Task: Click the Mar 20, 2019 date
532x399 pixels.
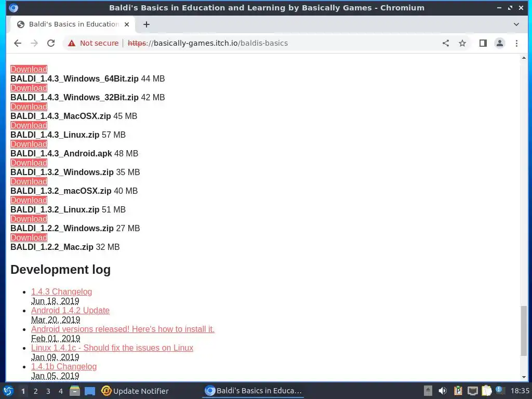Action: [x=56, y=320]
